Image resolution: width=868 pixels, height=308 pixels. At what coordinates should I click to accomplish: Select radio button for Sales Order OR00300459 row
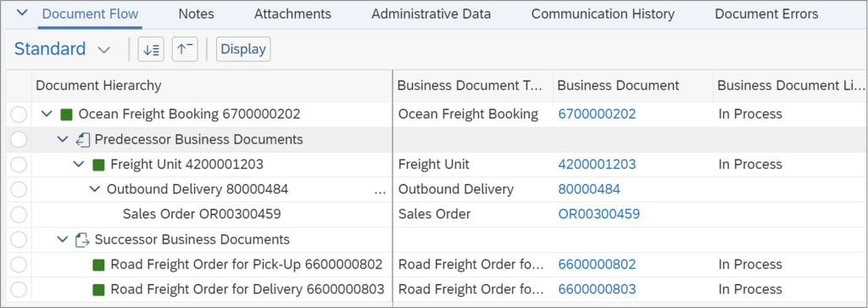[x=19, y=215]
